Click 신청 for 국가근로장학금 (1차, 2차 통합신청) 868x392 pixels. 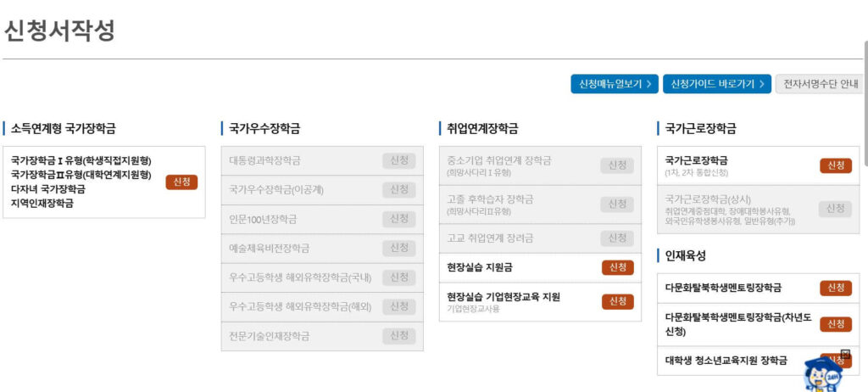835,165
